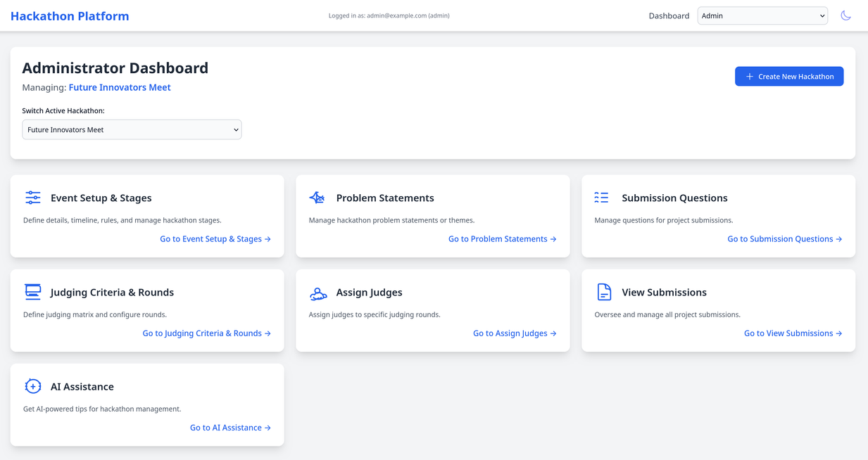
Task: Click the Judging Criteria book icon
Action: point(32,292)
